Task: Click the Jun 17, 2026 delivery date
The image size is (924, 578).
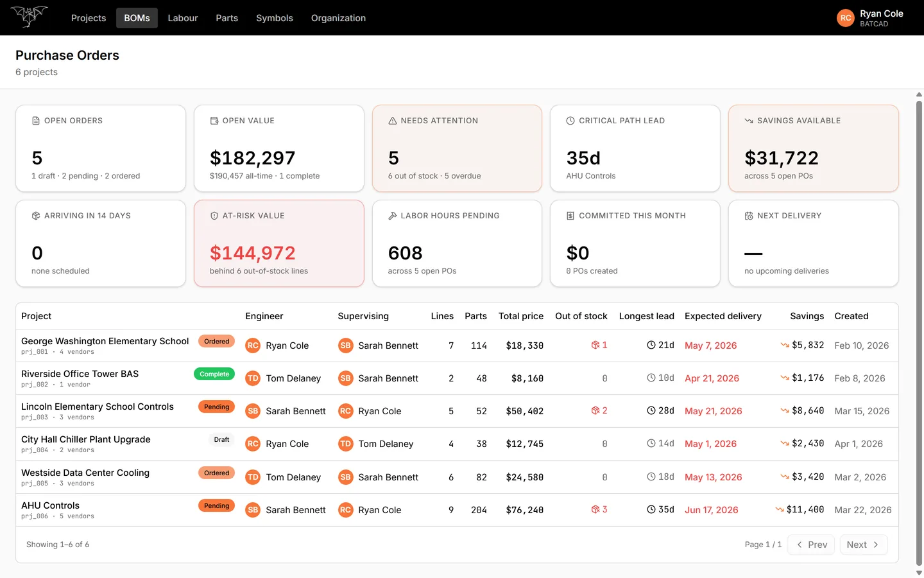Action: pos(712,510)
